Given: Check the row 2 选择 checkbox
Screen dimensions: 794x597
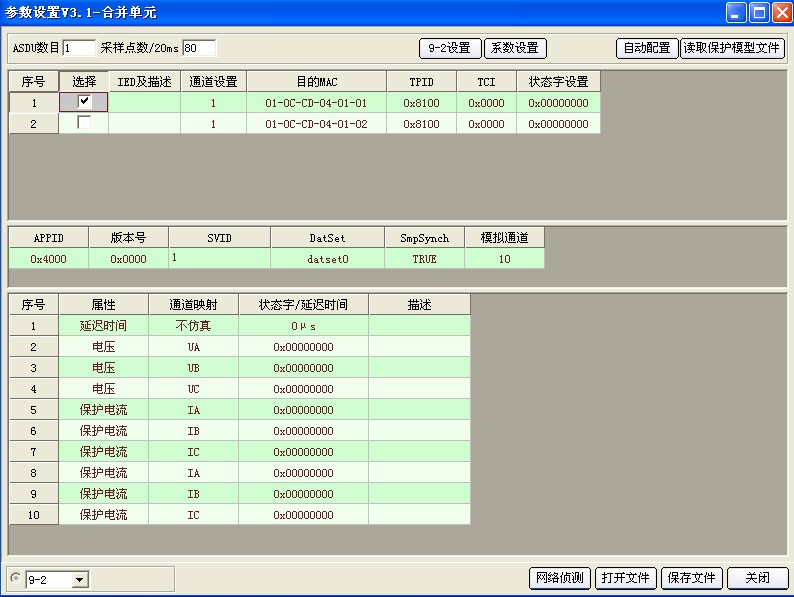Looking at the screenshot, I should 85,123.
